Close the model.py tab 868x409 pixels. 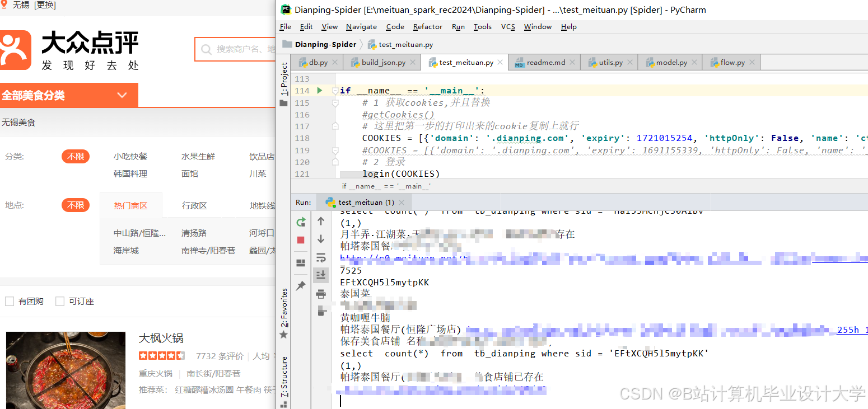[695, 63]
